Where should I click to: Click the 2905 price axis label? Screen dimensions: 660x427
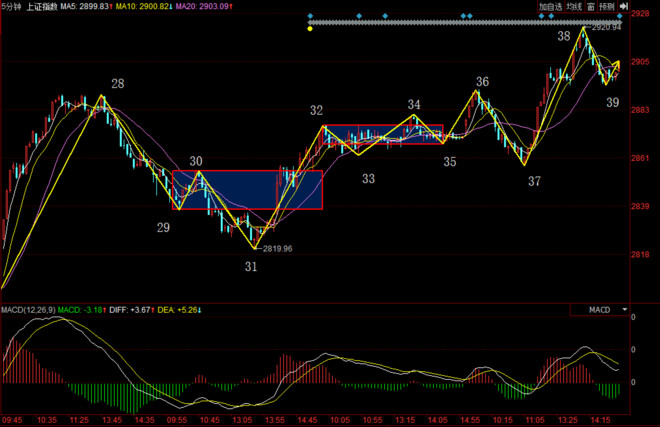click(x=640, y=61)
